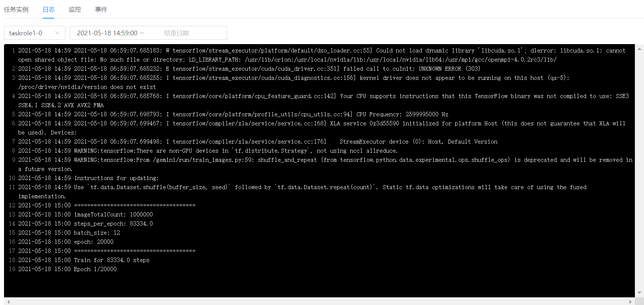
Task: Open the 监控 tab
Action: (x=75, y=9)
